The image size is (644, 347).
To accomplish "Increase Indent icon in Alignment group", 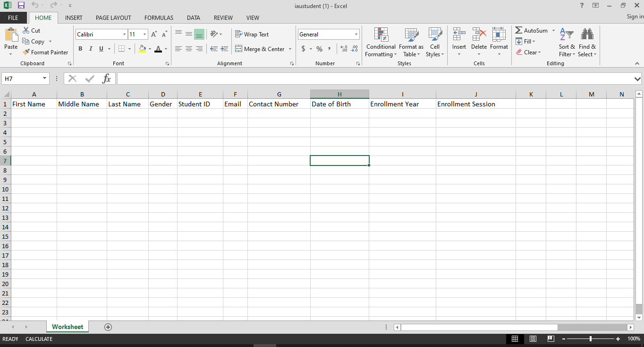I will 224,49.
